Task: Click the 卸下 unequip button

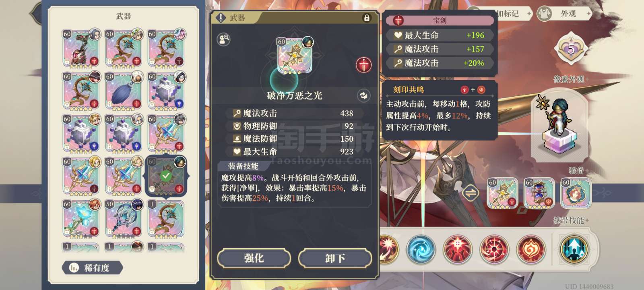Action: click(x=335, y=258)
